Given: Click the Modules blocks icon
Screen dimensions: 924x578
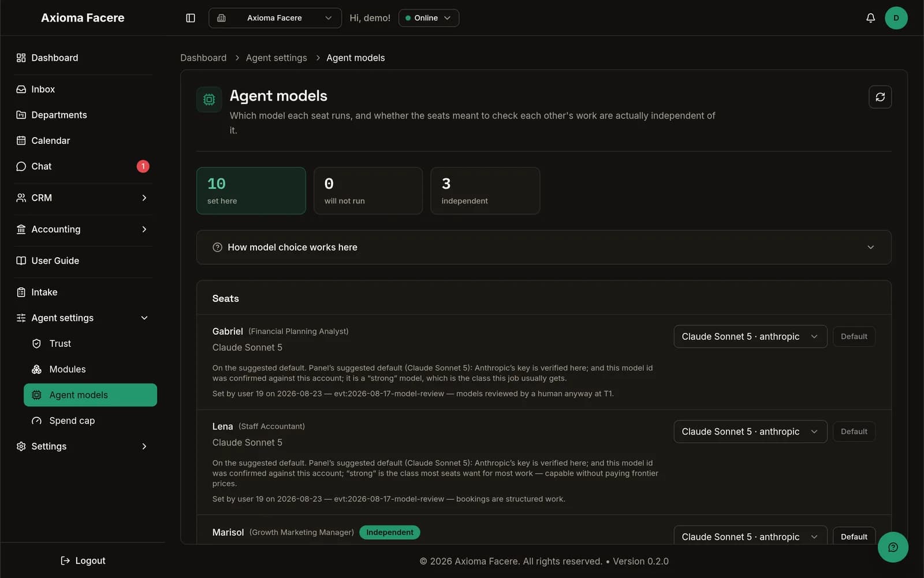Looking at the screenshot, I should tap(36, 369).
